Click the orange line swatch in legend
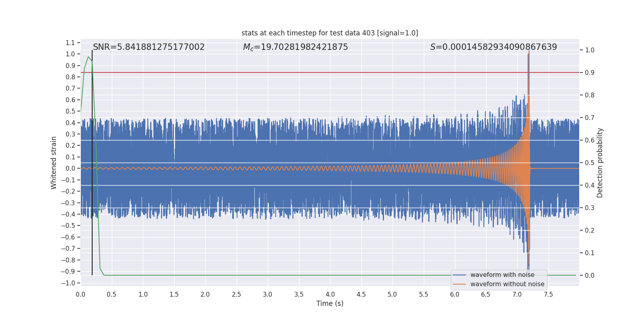This screenshot has width=644, height=322. [459, 284]
